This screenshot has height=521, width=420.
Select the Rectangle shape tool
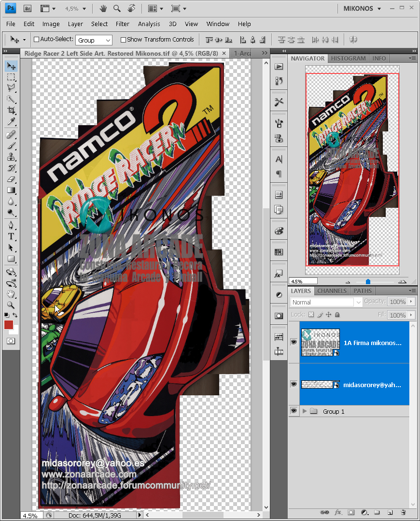pos(11,259)
